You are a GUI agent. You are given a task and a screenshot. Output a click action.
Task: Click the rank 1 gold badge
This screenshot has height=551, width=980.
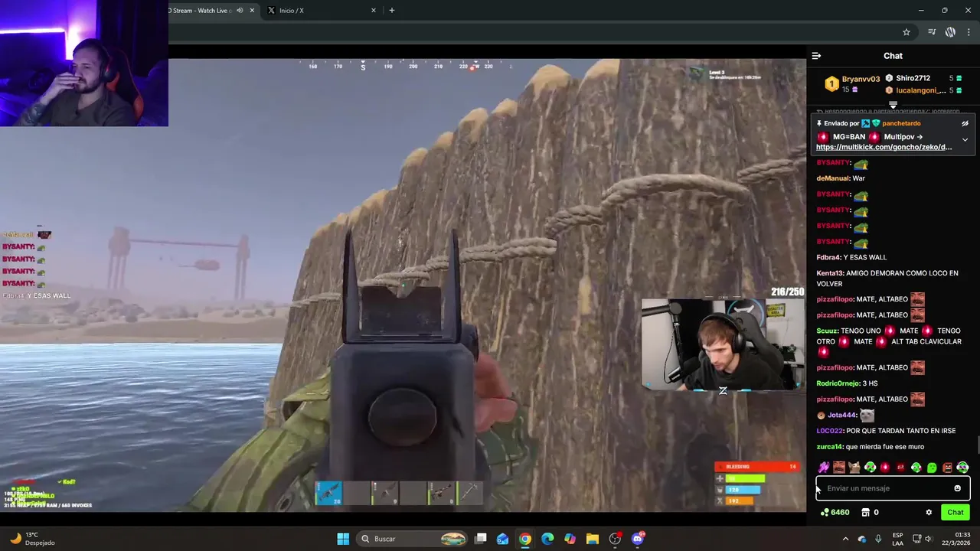coord(831,83)
